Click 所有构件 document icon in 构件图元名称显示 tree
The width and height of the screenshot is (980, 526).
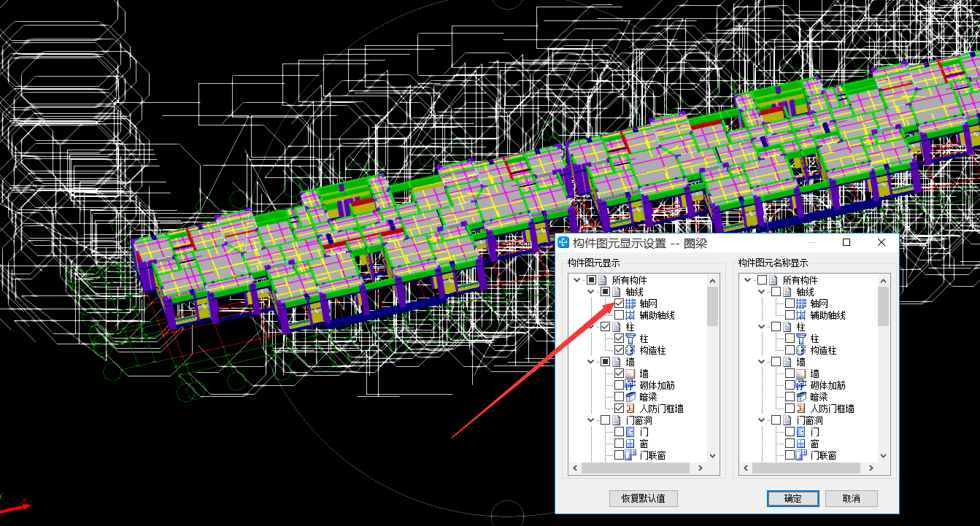point(773,280)
